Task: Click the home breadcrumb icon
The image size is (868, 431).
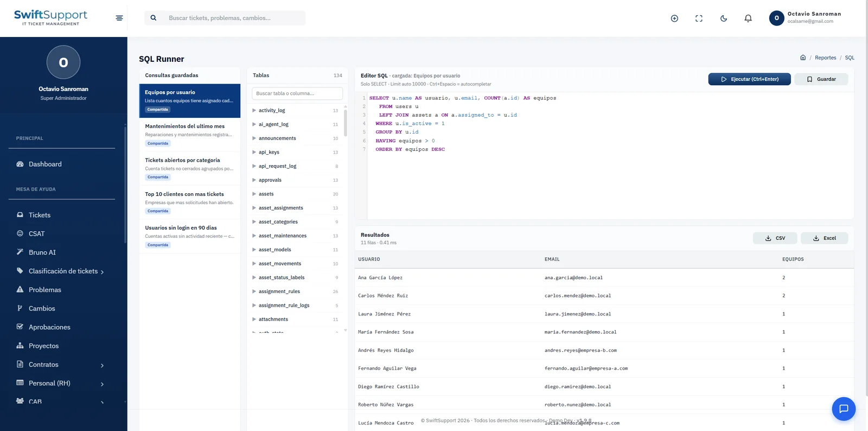Action: (803, 58)
